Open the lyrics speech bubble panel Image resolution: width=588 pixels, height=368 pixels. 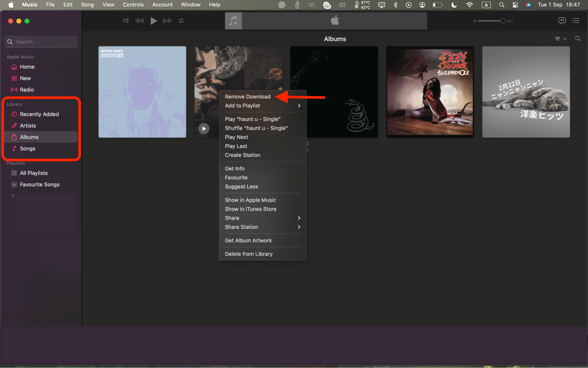562,21
